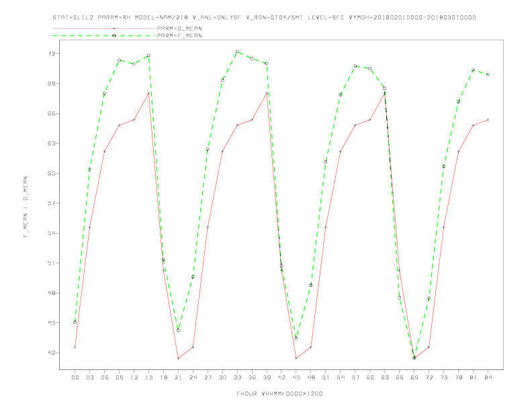Screen dimensions: 532x411
Task: Click the PARM=O_MEAN legend label
Action: 179,28
